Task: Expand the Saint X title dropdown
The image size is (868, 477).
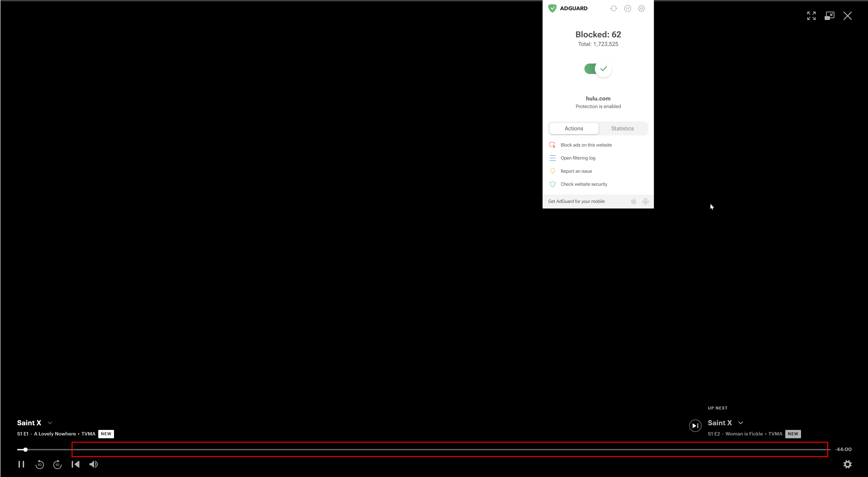Action: (50, 422)
